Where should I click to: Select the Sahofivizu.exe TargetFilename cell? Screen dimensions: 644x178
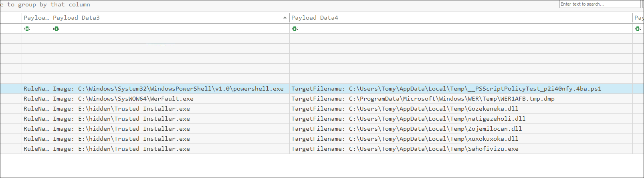tap(461, 149)
